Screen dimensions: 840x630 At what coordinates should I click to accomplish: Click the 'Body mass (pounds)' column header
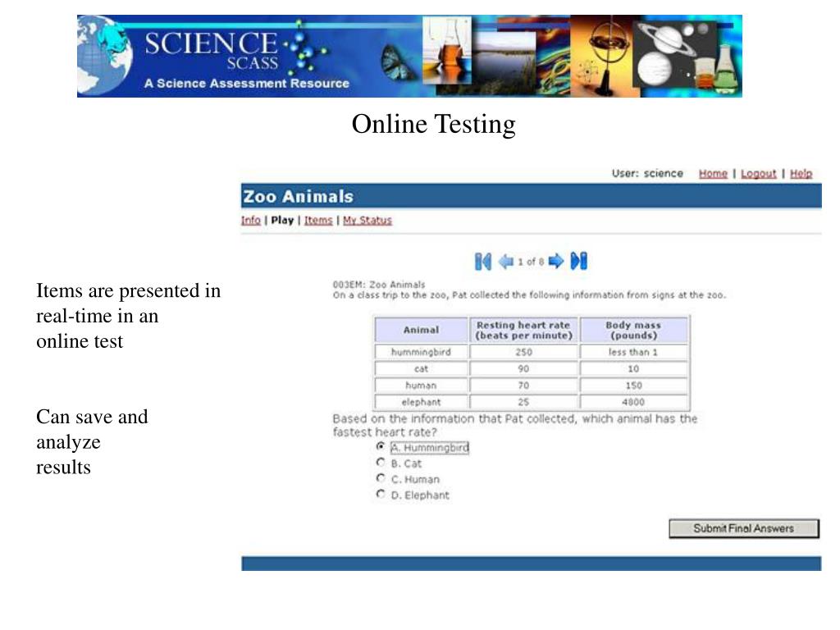[x=633, y=330]
